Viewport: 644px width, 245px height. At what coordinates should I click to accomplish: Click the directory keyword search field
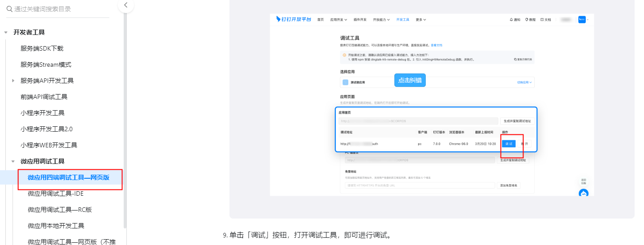click(57, 9)
